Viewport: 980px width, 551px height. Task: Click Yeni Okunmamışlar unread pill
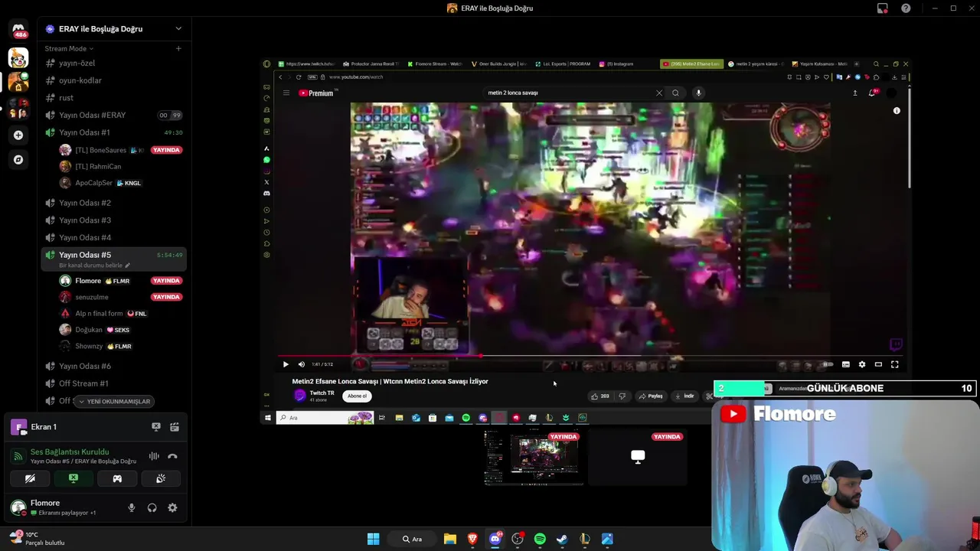coord(115,401)
